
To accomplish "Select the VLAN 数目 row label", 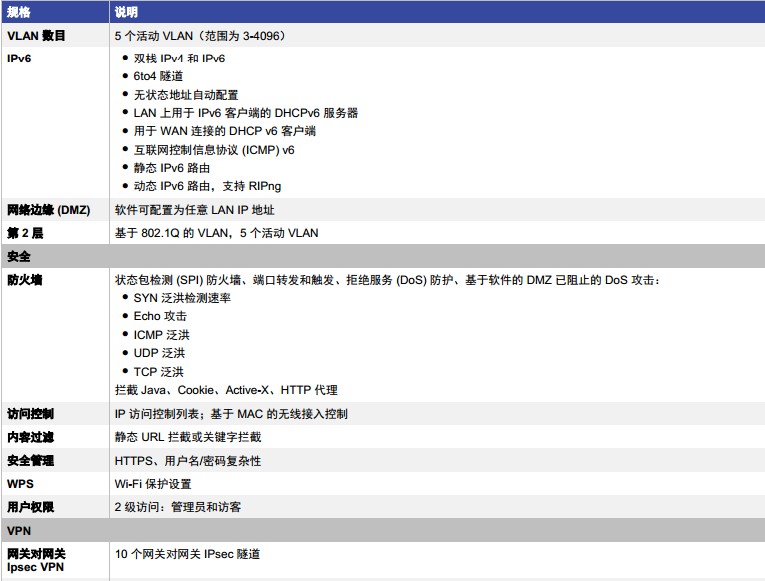I will pyautogui.click(x=36, y=35).
